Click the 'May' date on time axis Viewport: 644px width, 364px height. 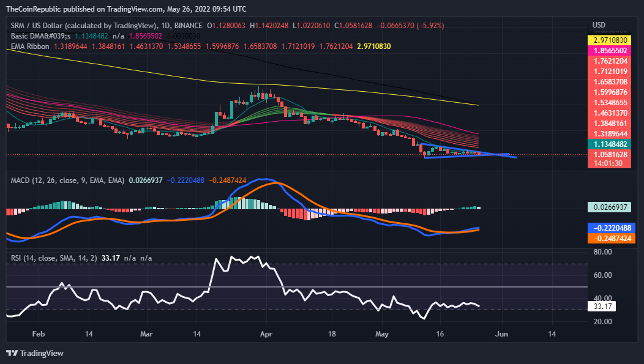coord(381,334)
